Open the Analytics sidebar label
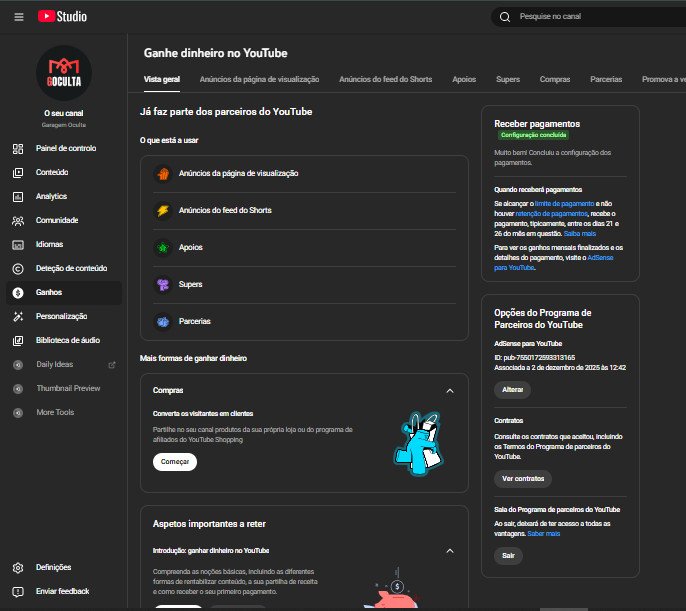Screen dimensions: 686x611 point(52,197)
